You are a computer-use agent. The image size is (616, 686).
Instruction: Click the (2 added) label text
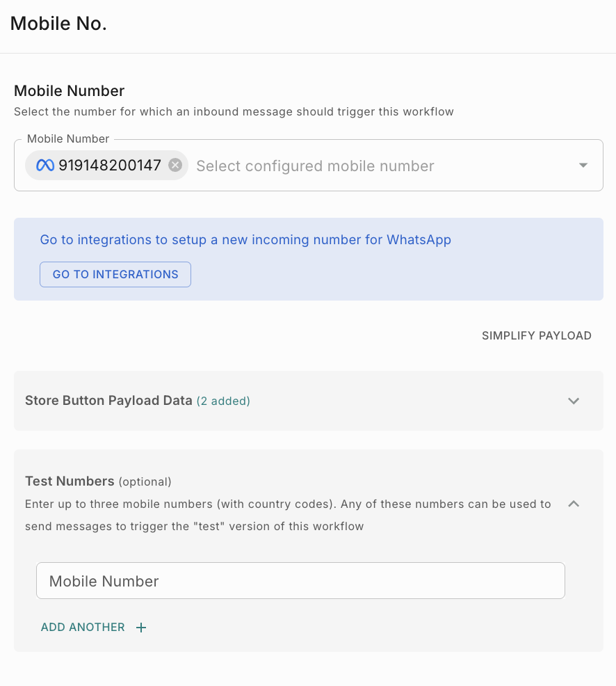point(223,401)
